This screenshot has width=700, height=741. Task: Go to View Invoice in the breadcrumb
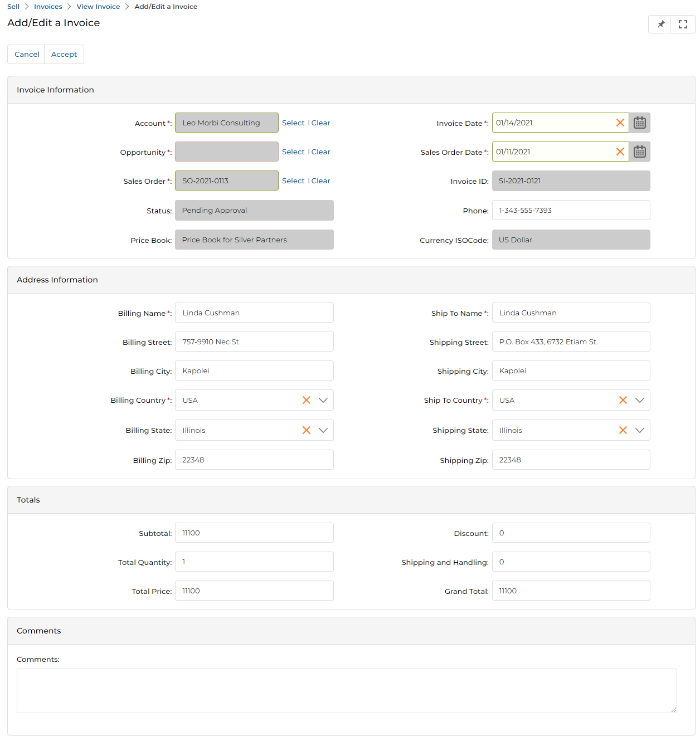click(98, 7)
